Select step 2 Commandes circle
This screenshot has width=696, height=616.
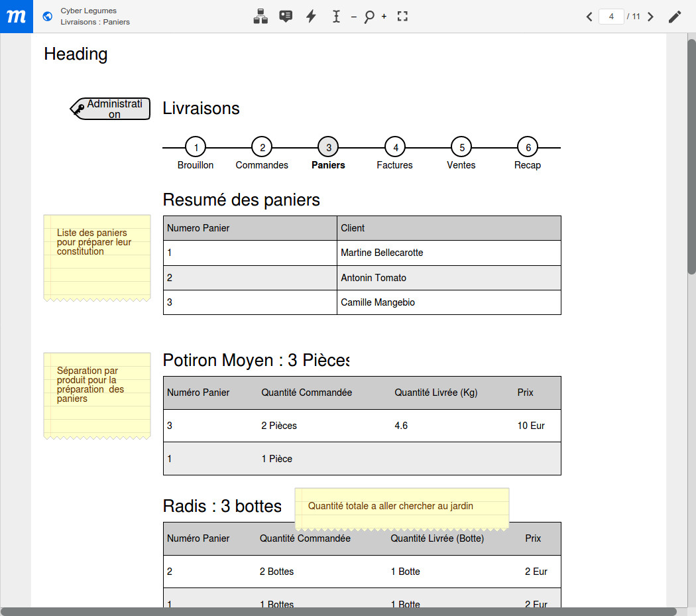tap(262, 147)
